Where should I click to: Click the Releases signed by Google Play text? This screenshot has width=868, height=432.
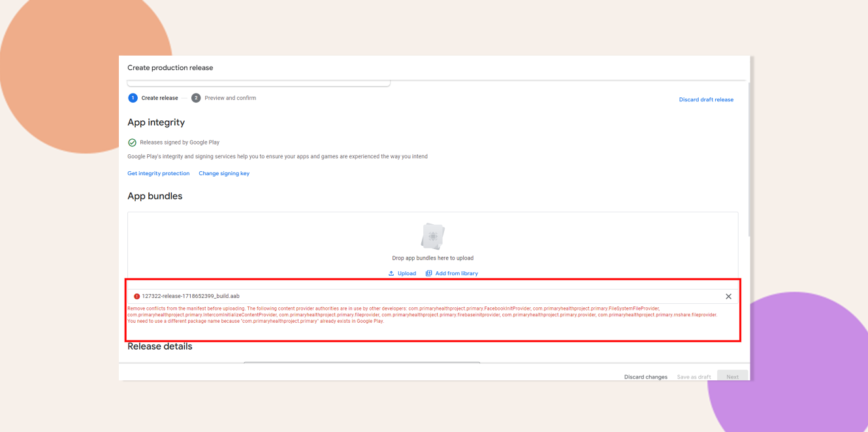click(180, 142)
